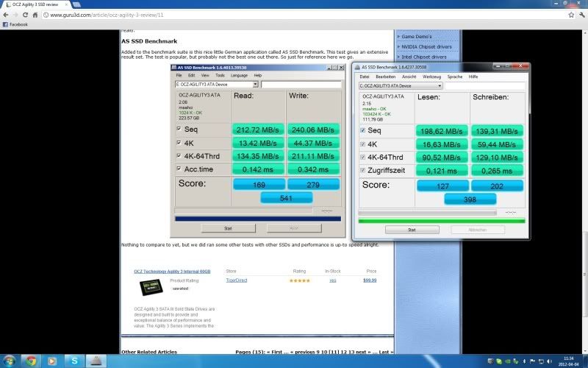Open Intel Chipset drivers link

(424, 57)
